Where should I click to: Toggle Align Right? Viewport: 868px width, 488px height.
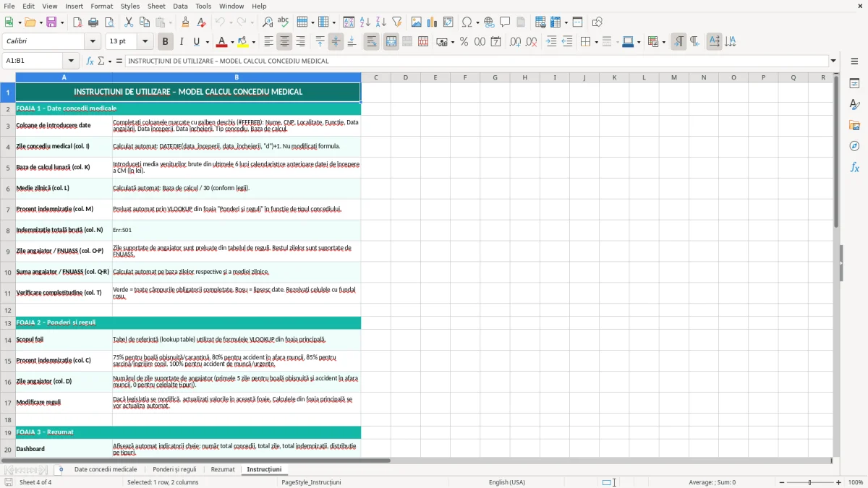point(300,42)
